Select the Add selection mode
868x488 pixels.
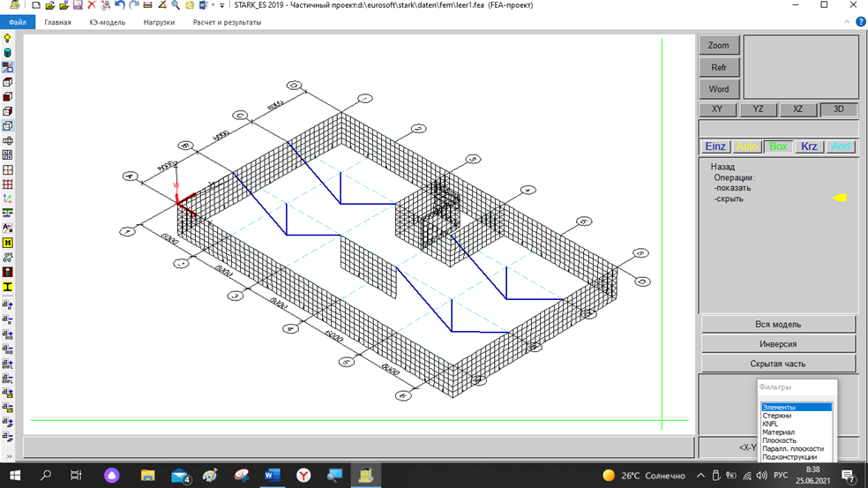click(x=841, y=146)
